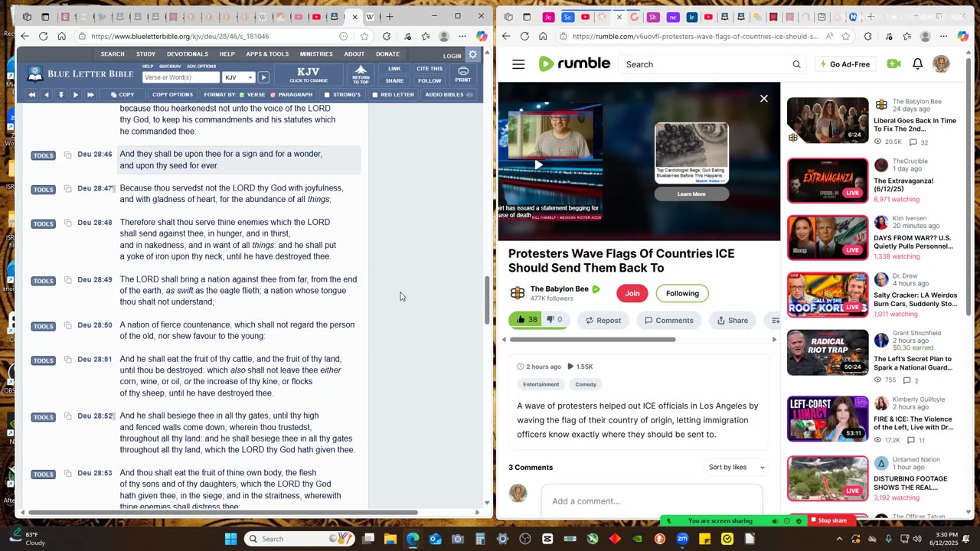Open the STUDY menu
This screenshot has width=980, height=551.
[x=145, y=54]
